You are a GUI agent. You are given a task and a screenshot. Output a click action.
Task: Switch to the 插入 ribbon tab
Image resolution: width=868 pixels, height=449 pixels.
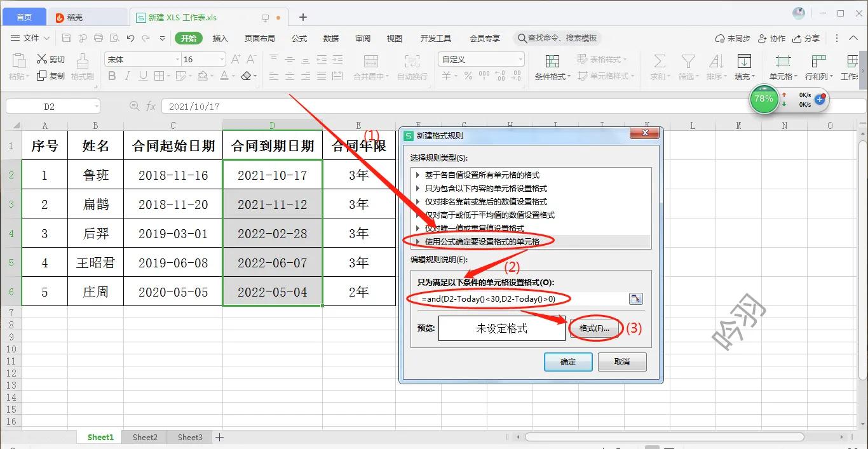220,38
